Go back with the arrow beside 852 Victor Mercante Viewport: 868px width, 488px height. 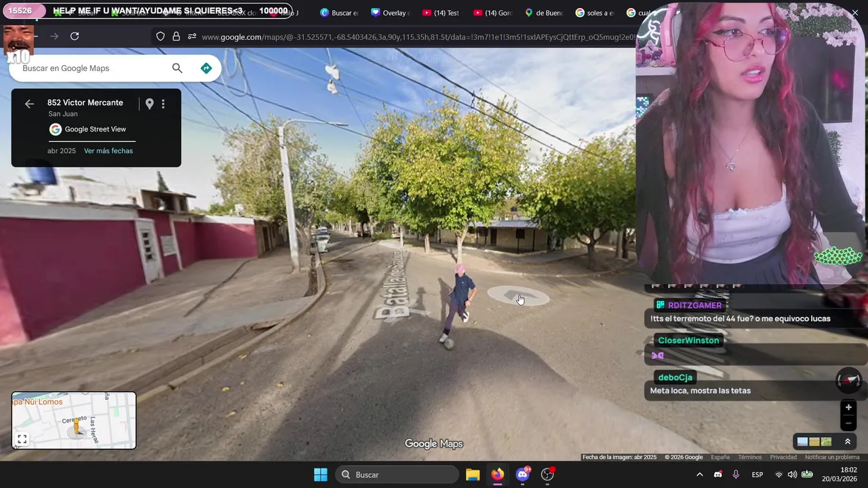coord(29,104)
